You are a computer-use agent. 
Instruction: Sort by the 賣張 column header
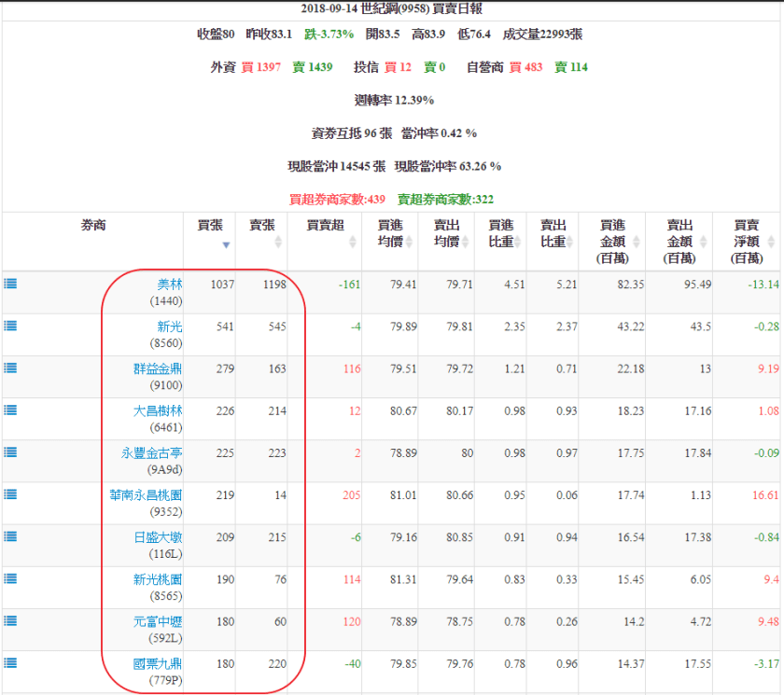click(x=261, y=234)
